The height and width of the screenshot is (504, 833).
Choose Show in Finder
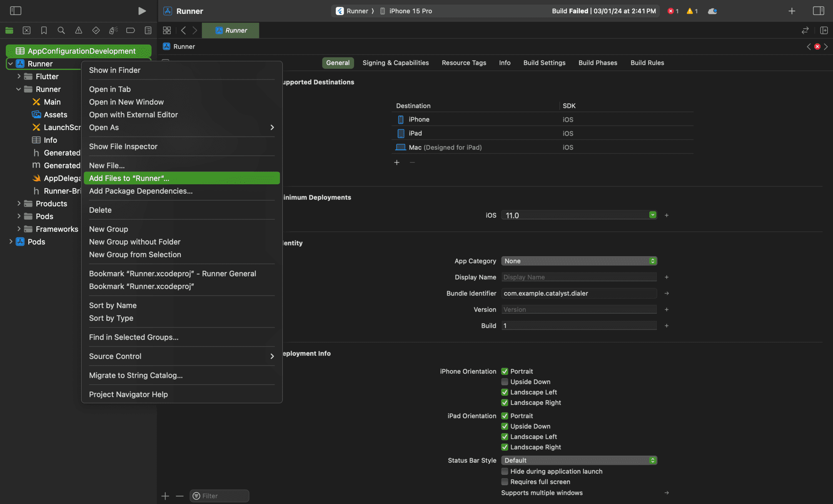point(182,70)
